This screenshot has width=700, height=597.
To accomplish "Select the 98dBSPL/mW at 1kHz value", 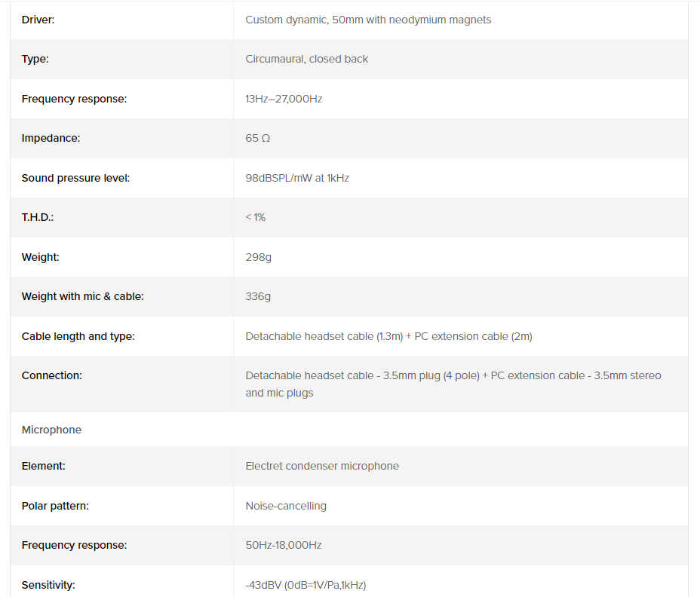I will (297, 178).
